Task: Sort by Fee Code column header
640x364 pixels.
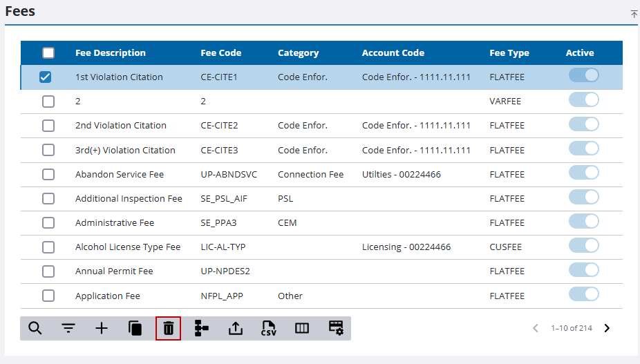Action: (220, 53)
